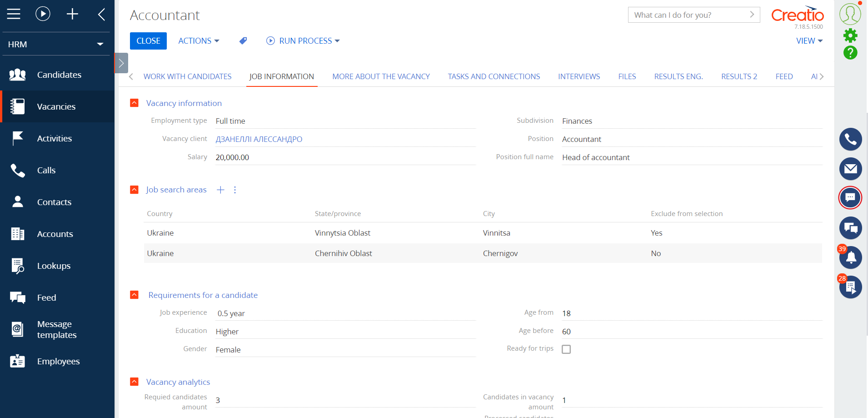
Task: Open the kebab menu beside Job search areas
Action: [x=234, y=190]
